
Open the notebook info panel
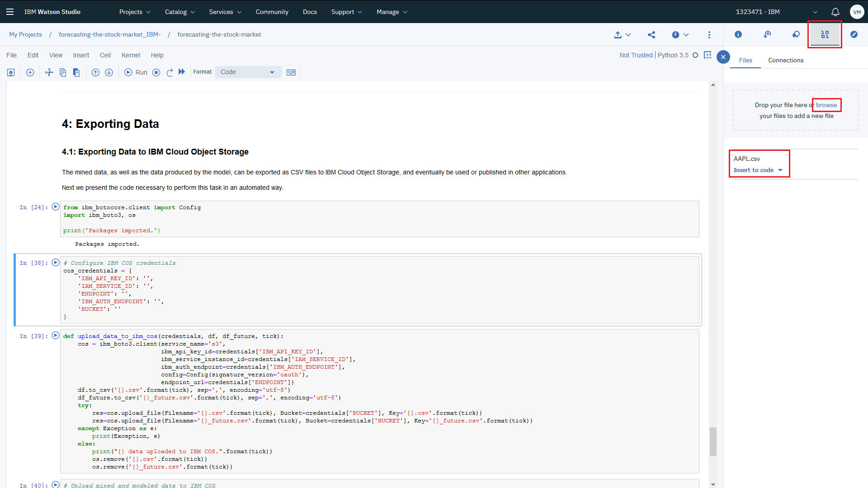(738, 34)
